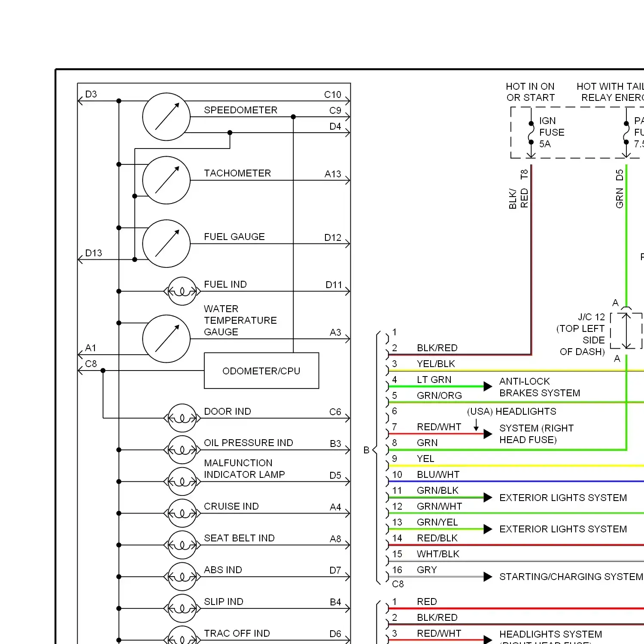Image resolution: width=644 pixels, height=644 pixels.
Task: Select the malfunction indicator lamp symbol
Action: pyautogui.click(x=182, y=481)
